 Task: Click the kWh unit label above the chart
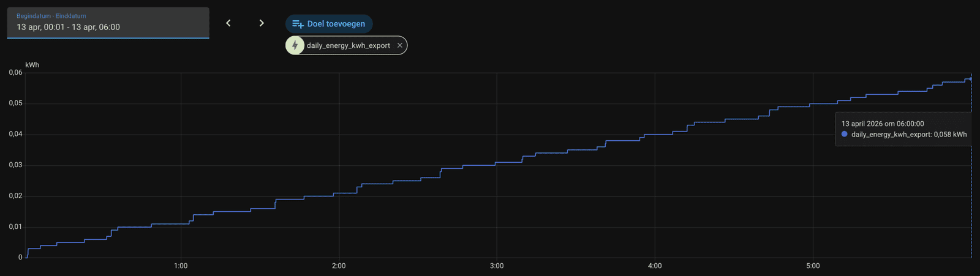32,65
